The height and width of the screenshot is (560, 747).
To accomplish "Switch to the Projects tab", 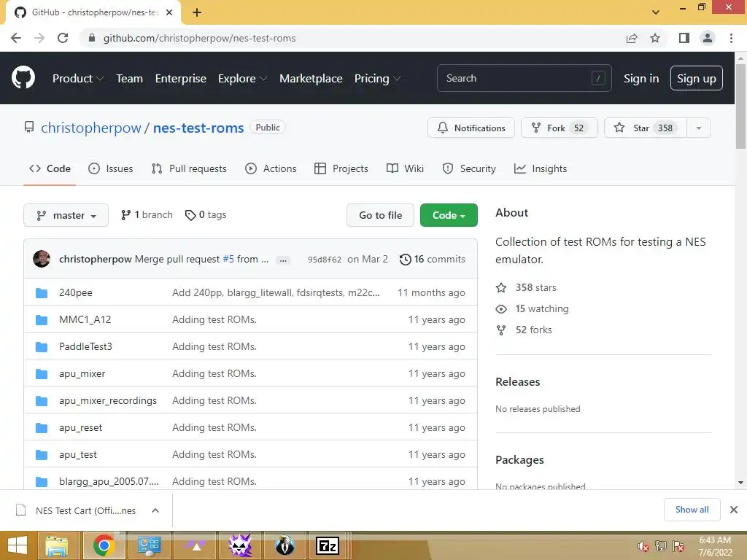I will [341, 168].
